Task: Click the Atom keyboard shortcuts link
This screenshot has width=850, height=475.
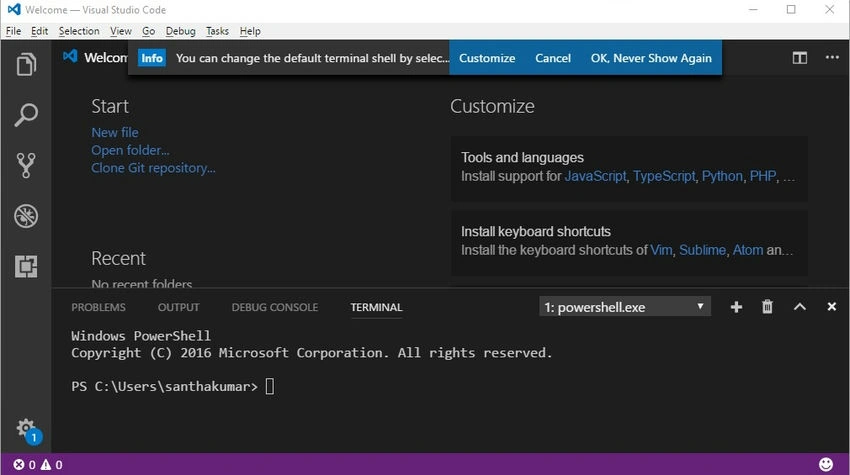Action: click(x=748, y=250)
